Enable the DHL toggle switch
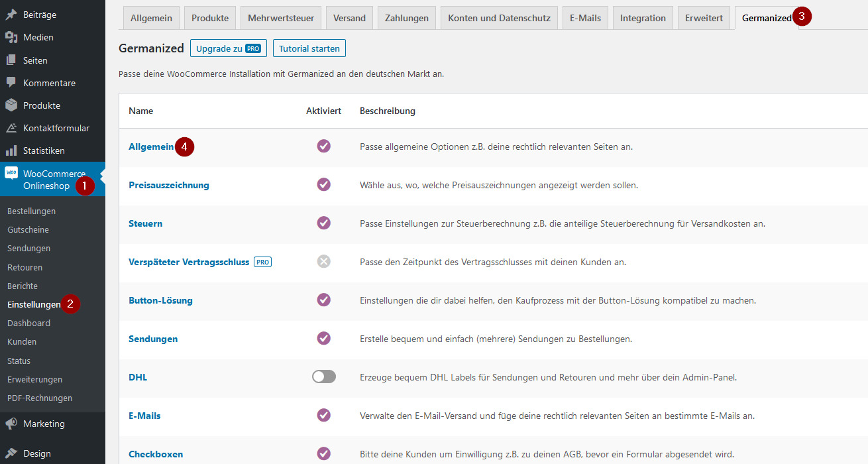The width and height of the screenshot is (868, 464). pos(324,377)
